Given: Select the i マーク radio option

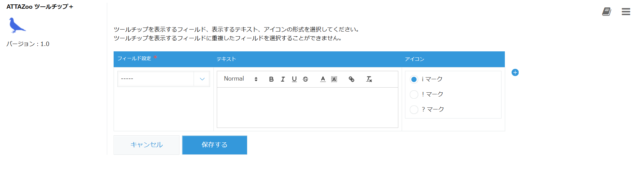Looking at the screenshot, I should [414, 79].
